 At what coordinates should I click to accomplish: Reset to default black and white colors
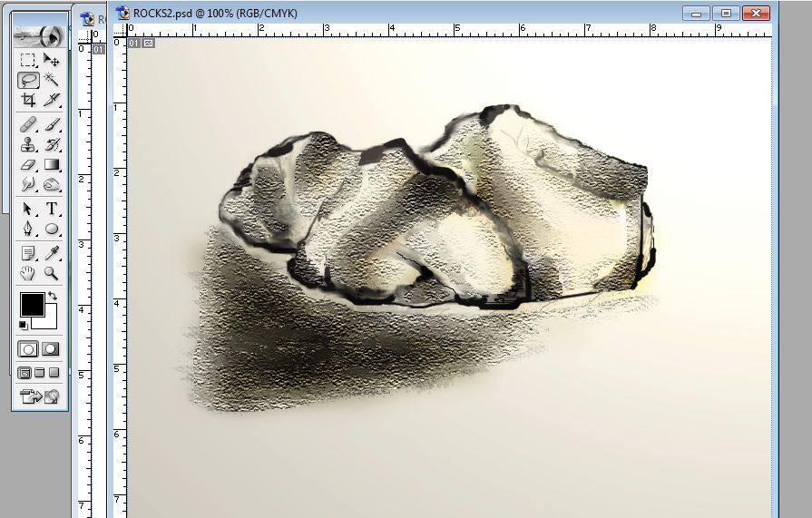pos(24,325)
